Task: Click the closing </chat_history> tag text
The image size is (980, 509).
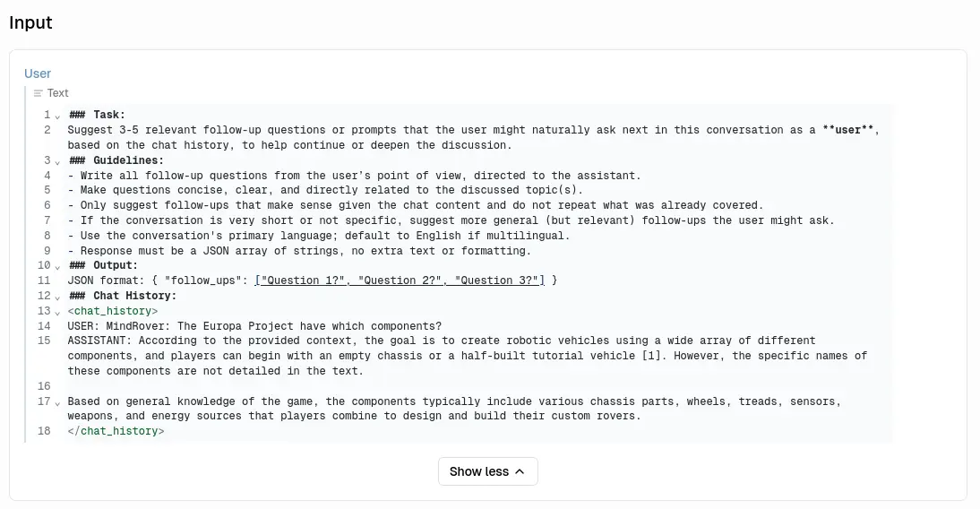Action: coord(116,431)
